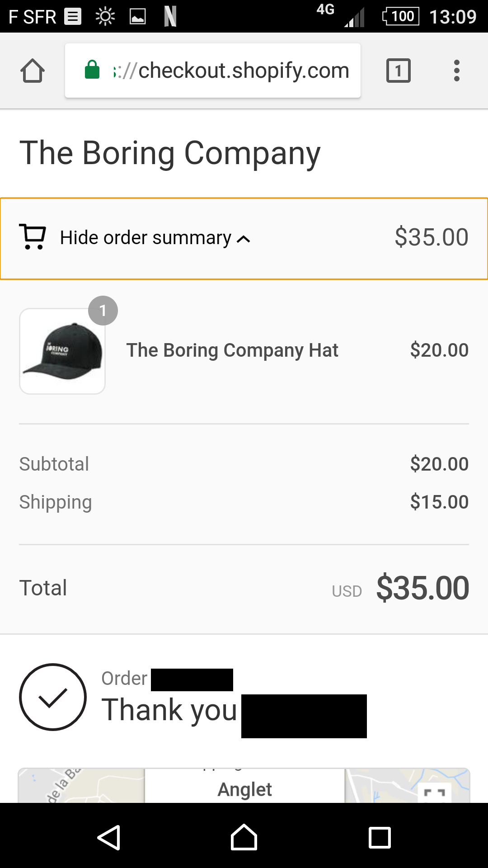Tap the order confirmation checkmark circle
This screenshot has width=488, height=868.
(x=53, y=697)
